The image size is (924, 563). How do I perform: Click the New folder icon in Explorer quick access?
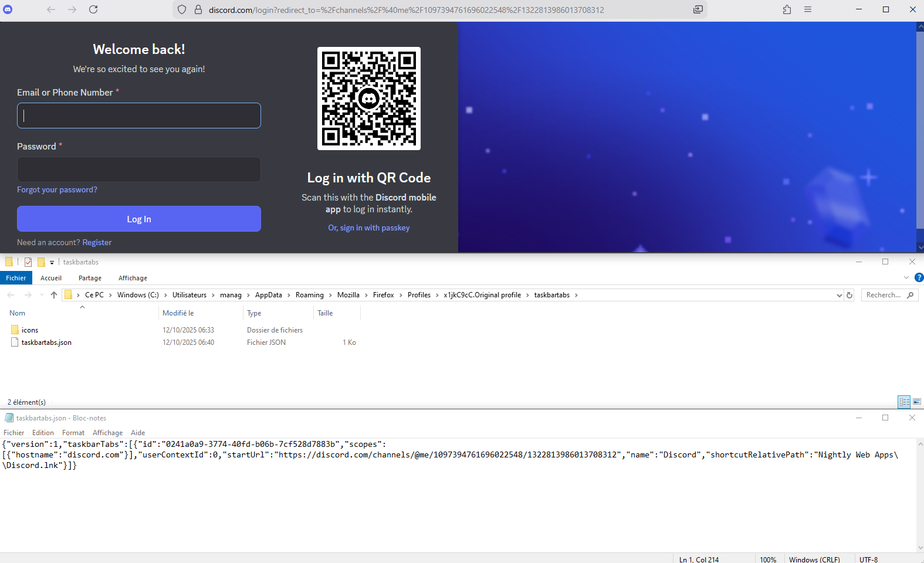pyautogui.click(x=41, y=262)
